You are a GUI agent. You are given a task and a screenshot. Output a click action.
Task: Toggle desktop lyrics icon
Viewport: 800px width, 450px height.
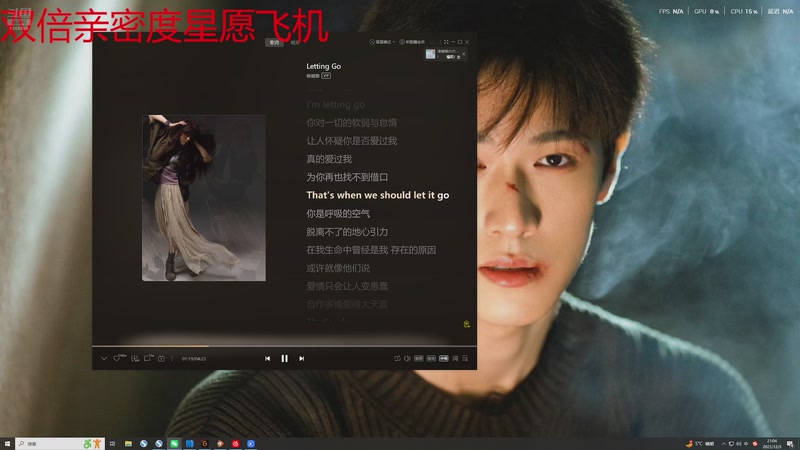[x=455, y=359]
